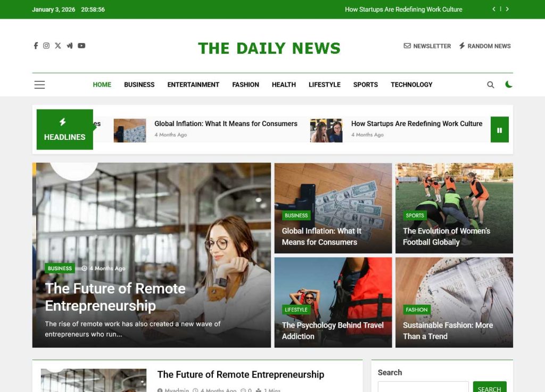
Task: Click the Random News lightning link
Action: (485, 46)
